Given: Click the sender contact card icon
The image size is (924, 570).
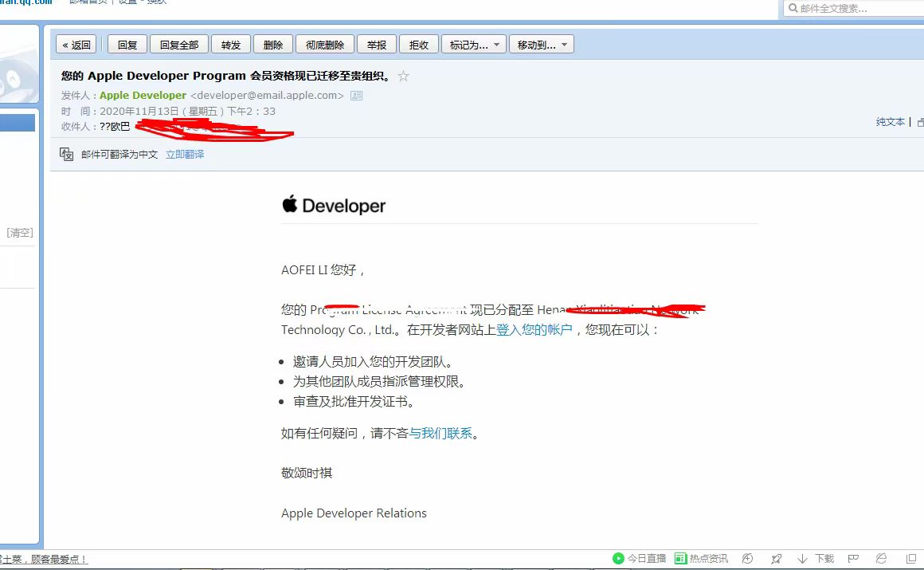Looking at the screenshot, I should pyautogui.click(x=356, y=96).
